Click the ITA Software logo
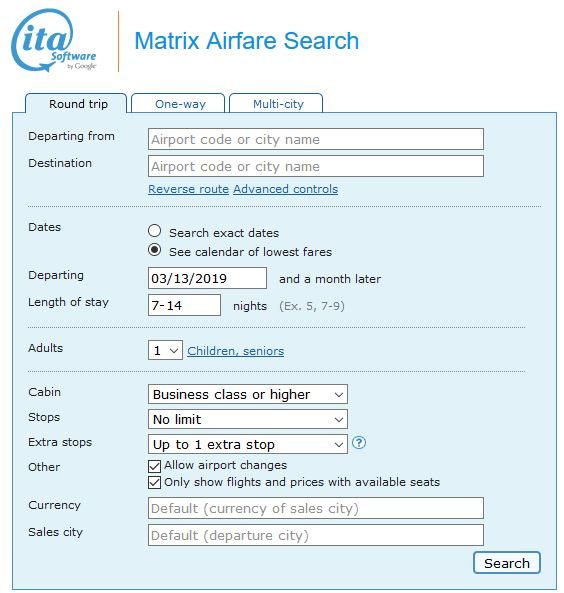 click(x=54, y=40)
